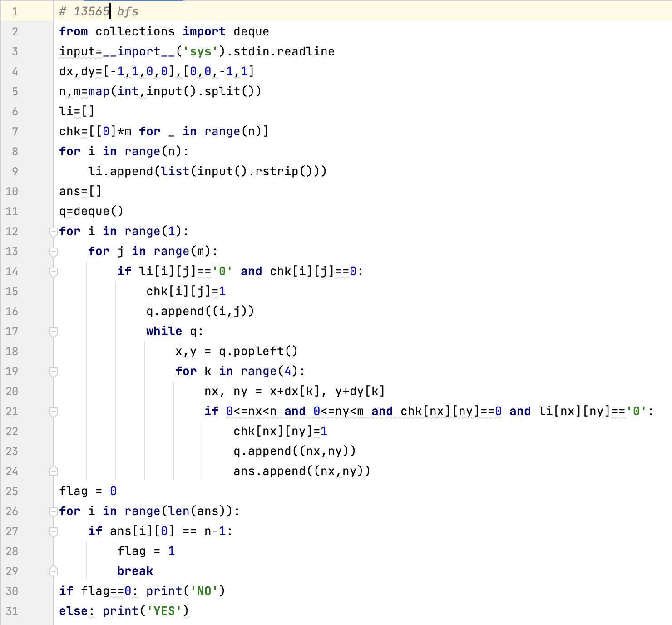The height and width of the screenshot is (625, 672).
Task: Click 'li.append' on line 9
Action: (120, 171)
